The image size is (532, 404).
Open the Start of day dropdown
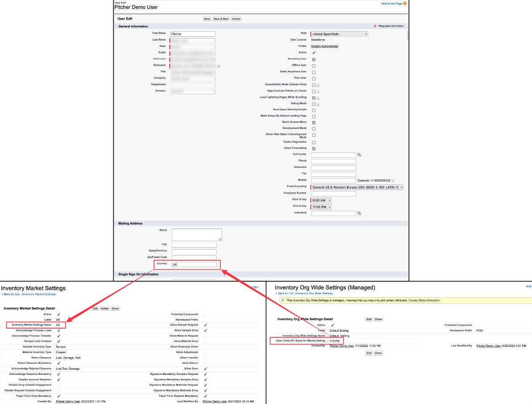click(322, 200)
